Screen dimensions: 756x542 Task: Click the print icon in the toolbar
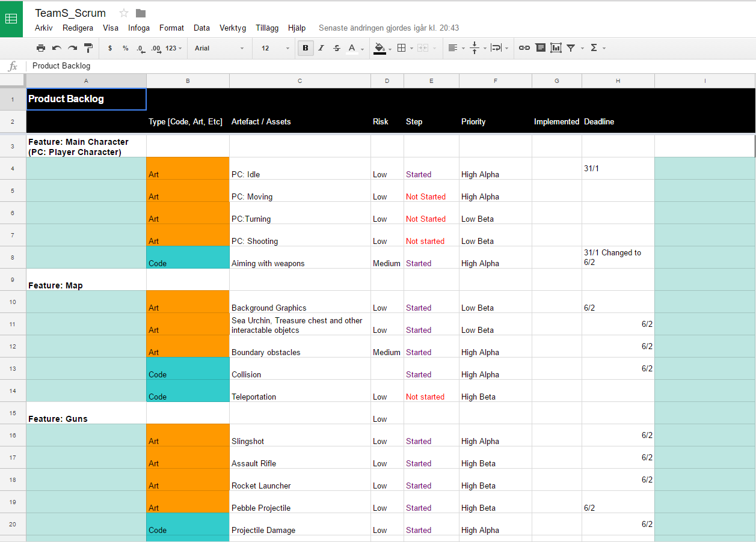41,48
